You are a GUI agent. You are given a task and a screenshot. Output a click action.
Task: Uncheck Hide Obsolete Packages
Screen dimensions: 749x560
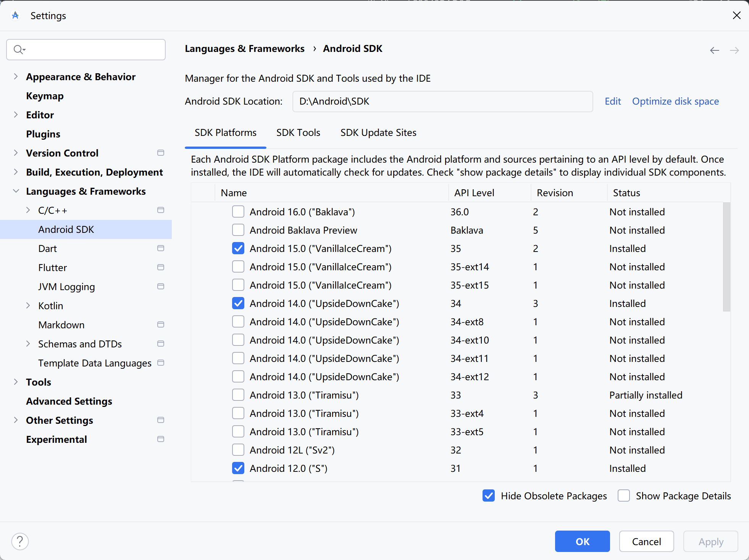coord(489,496)
